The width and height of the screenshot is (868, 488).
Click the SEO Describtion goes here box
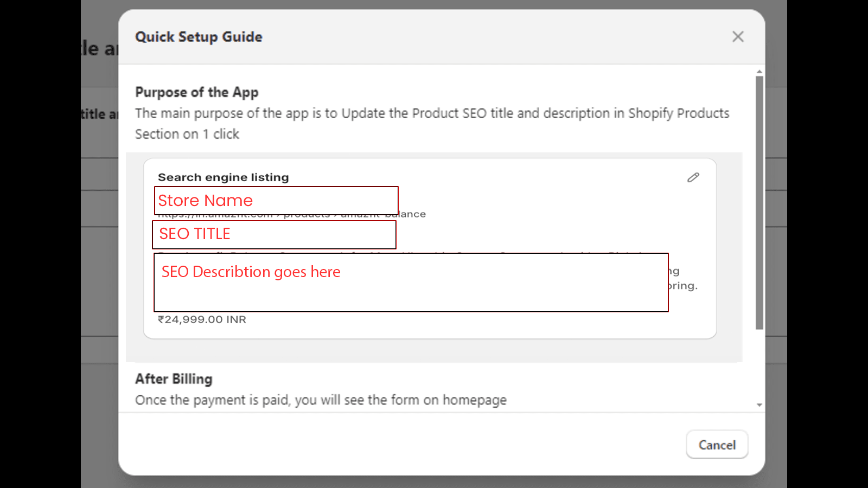(411, 282)
